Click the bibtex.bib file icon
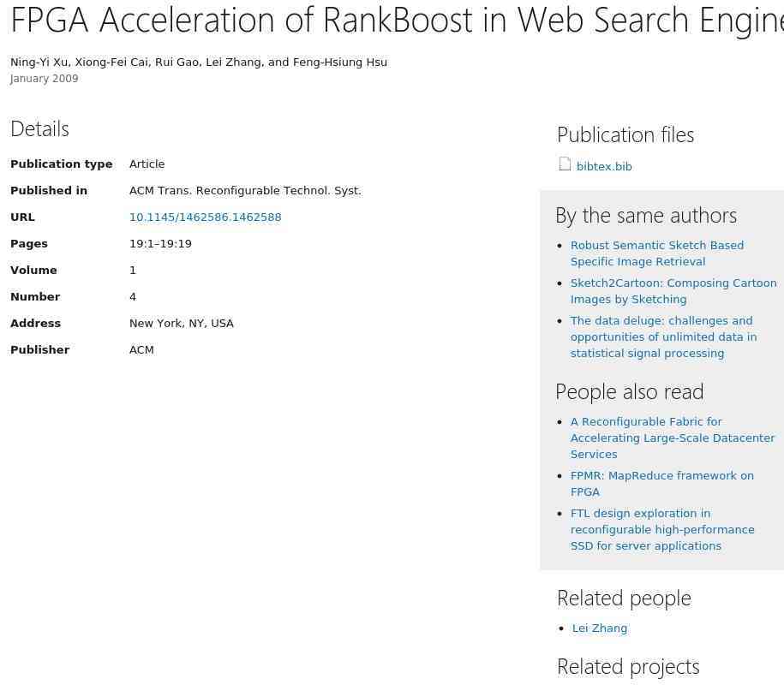 coord(565,164)
